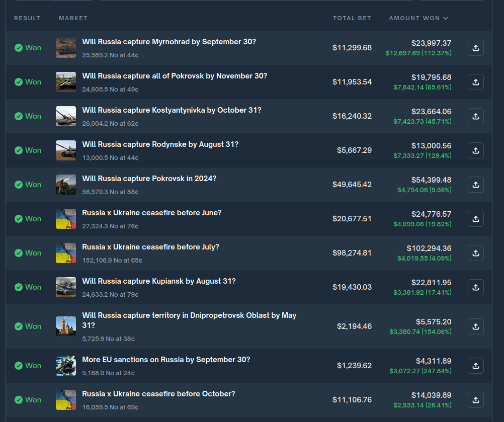504x422 pixels.
Task: Open EU sanctions gavel thumbnail
Action: (x=66, y=366)
